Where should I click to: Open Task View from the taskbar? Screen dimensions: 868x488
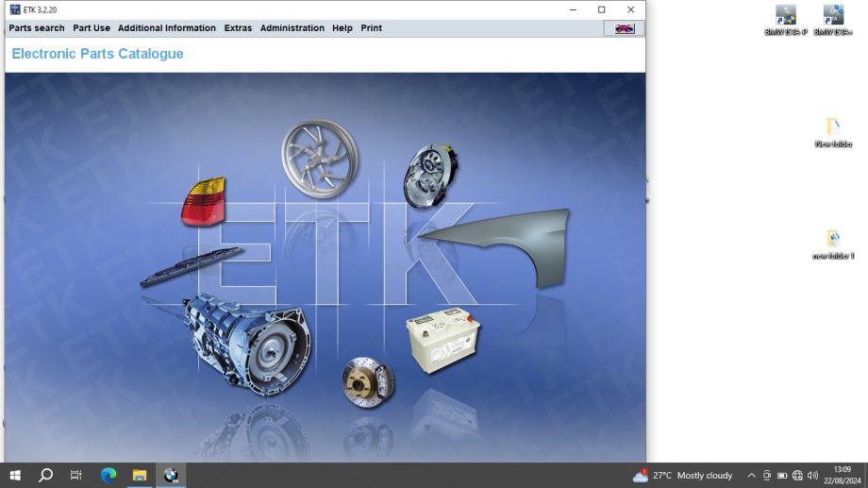tap(75, 476)
